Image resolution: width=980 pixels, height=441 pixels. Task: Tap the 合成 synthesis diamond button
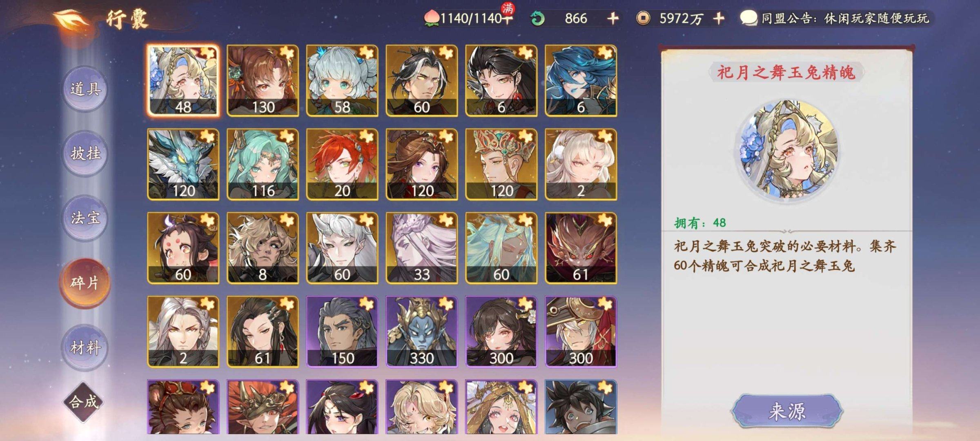84,403
